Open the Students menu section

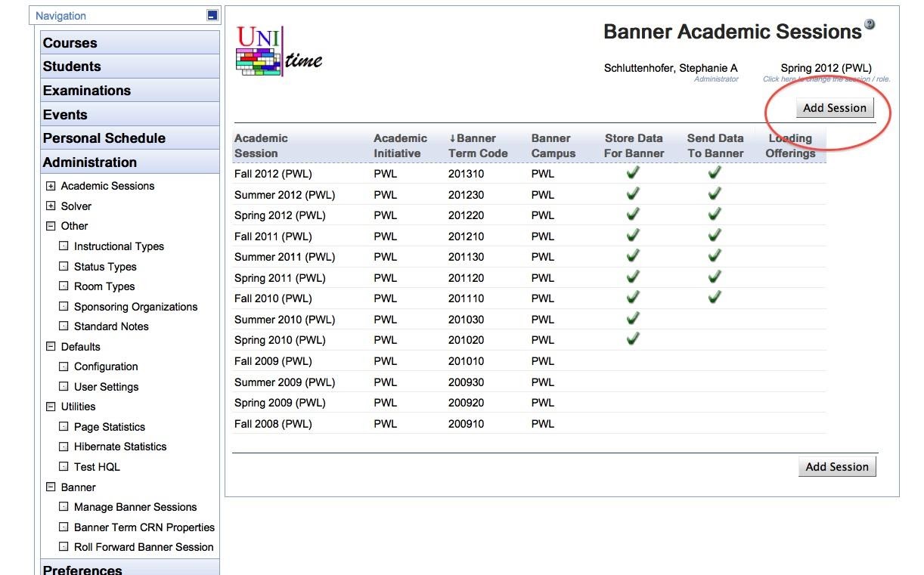coord(130,66)
